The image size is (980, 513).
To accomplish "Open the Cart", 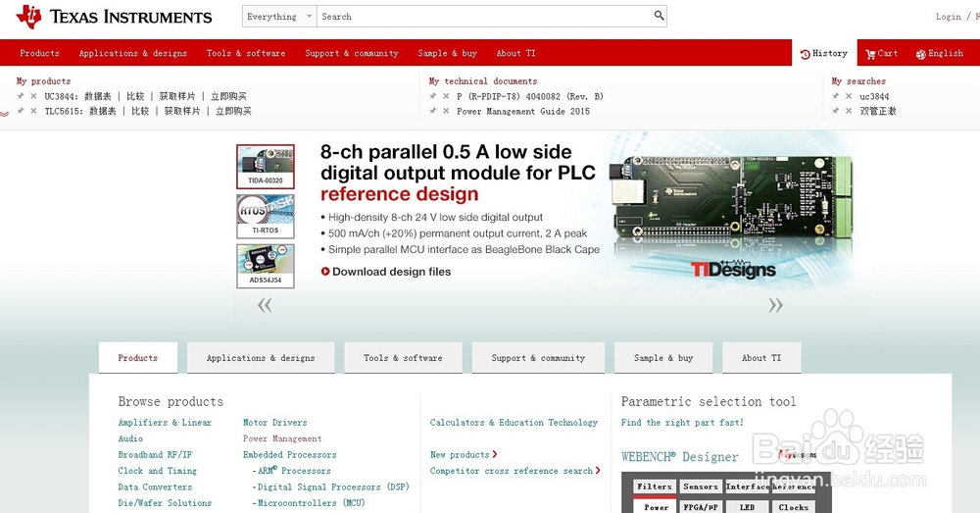I will pos(881,54).
